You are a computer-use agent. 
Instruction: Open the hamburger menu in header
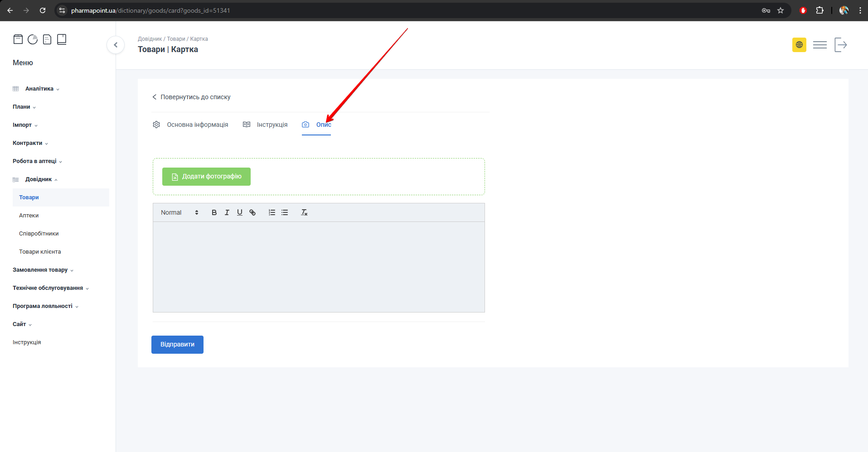(x=820, y=45)
